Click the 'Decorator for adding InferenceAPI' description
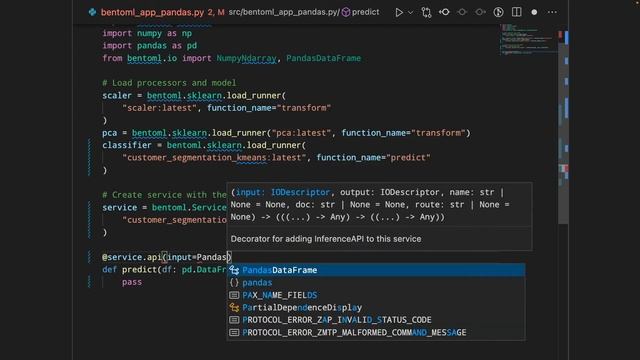This screenshot has width=640, height=360. [x=326, y=239]
